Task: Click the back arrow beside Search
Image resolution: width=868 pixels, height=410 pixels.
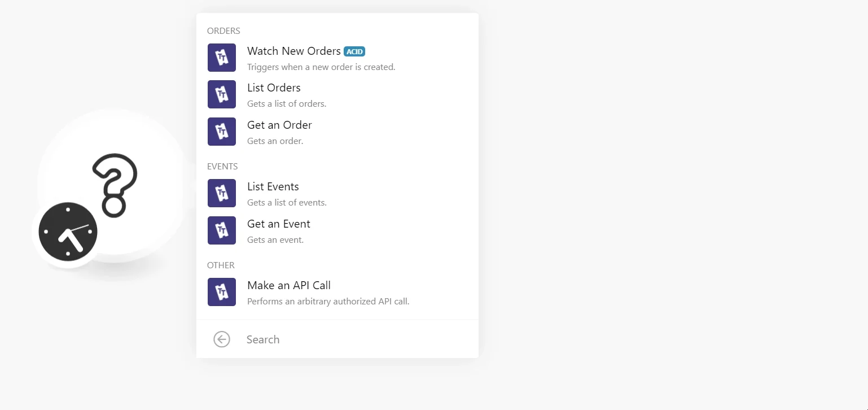Action: point(222,339)
